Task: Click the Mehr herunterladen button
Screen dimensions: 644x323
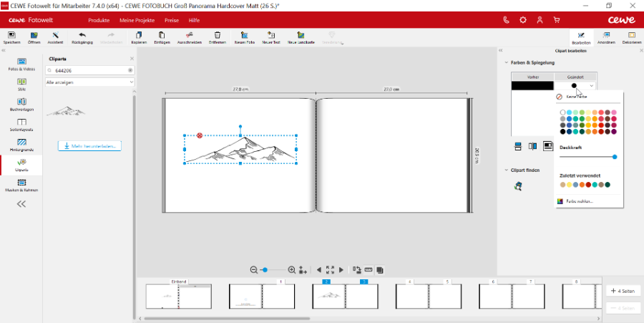Action: coord(89,146)
